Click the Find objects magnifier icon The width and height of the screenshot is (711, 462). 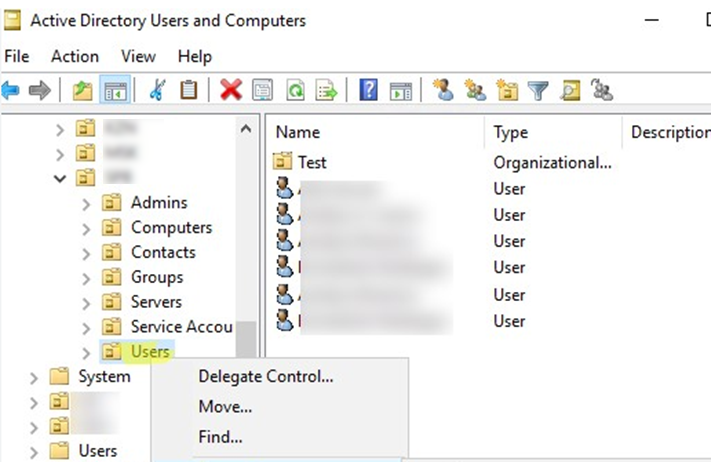(x=570, y=90)
